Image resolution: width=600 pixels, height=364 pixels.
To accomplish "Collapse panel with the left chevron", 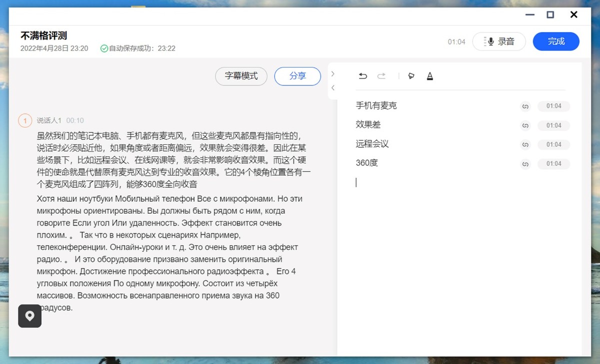I will pos(333,88).
